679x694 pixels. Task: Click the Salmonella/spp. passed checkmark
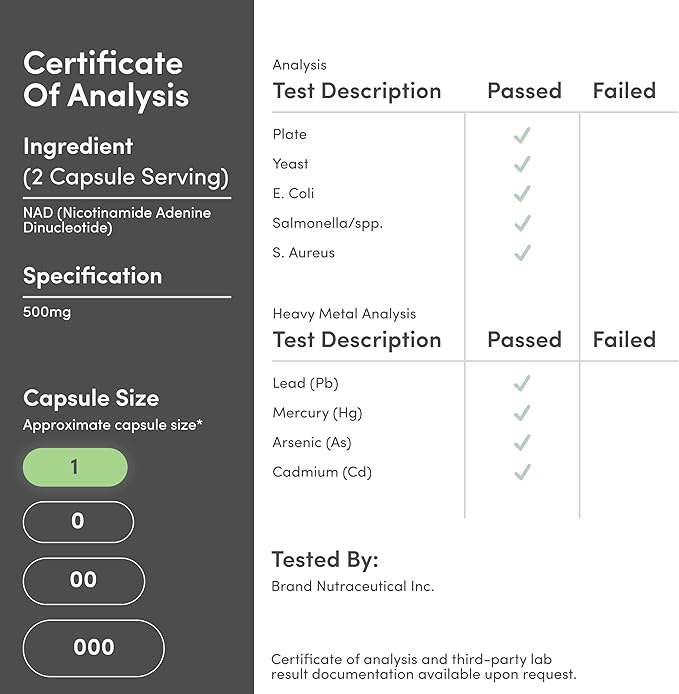(x=521, y=223)
